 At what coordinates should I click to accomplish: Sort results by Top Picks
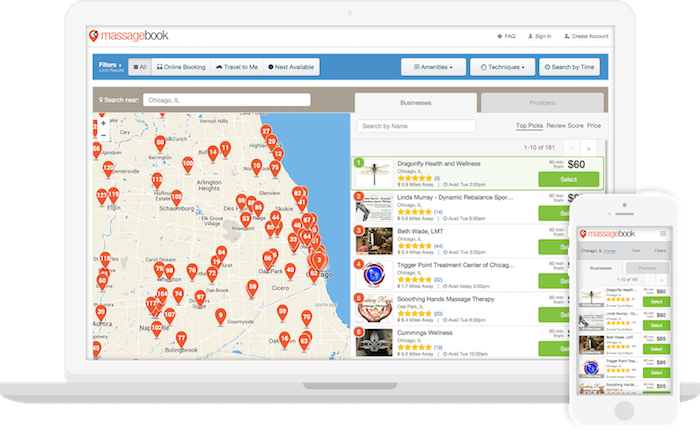529,126
